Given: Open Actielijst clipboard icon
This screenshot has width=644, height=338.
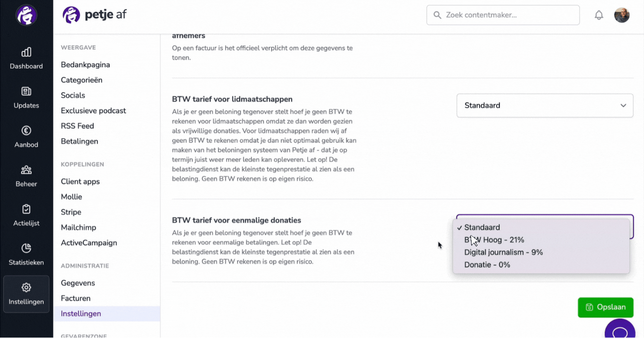Looking at the screenshot, I should point(26,209).
